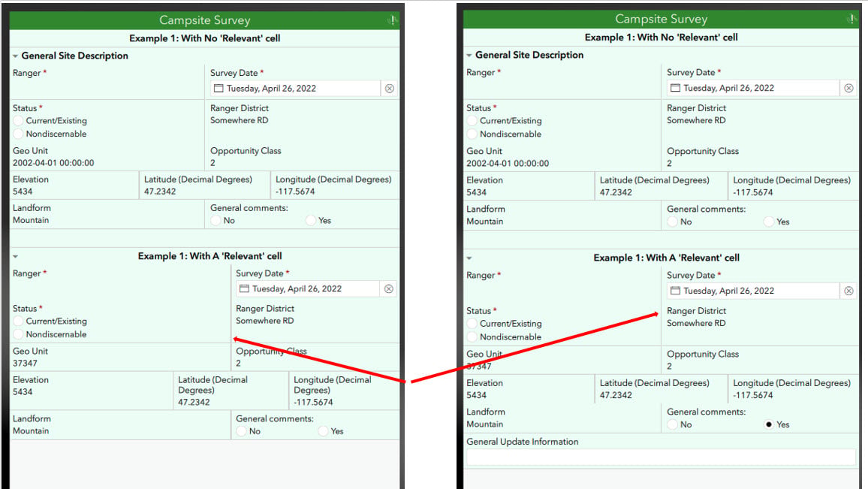
Task: Click Geo Unit value '37347' in left survey
Action: (25, 364)
